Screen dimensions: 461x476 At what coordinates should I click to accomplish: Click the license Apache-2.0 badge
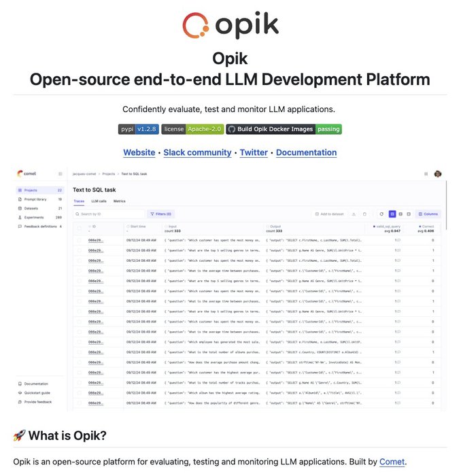point(192,129)
